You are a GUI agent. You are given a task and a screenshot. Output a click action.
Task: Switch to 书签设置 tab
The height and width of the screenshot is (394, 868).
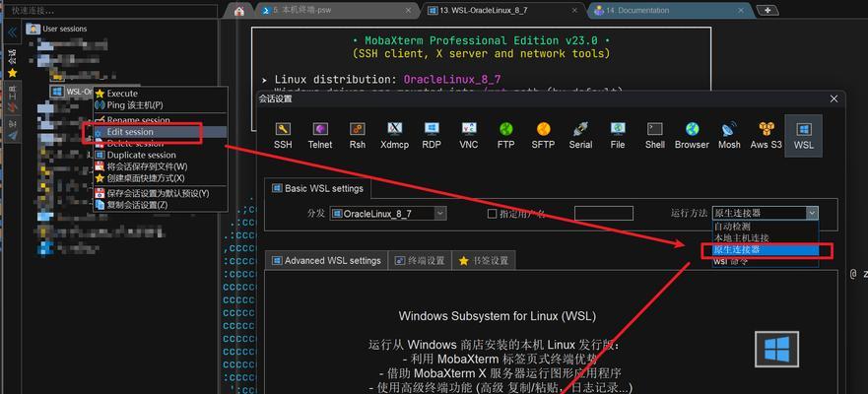click(x=484, y=261)
